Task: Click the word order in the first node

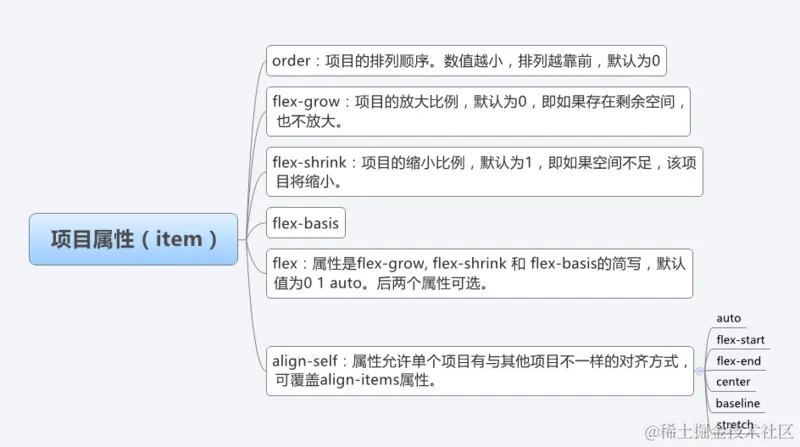Action: pyautogui.click(x=291, y=61)
